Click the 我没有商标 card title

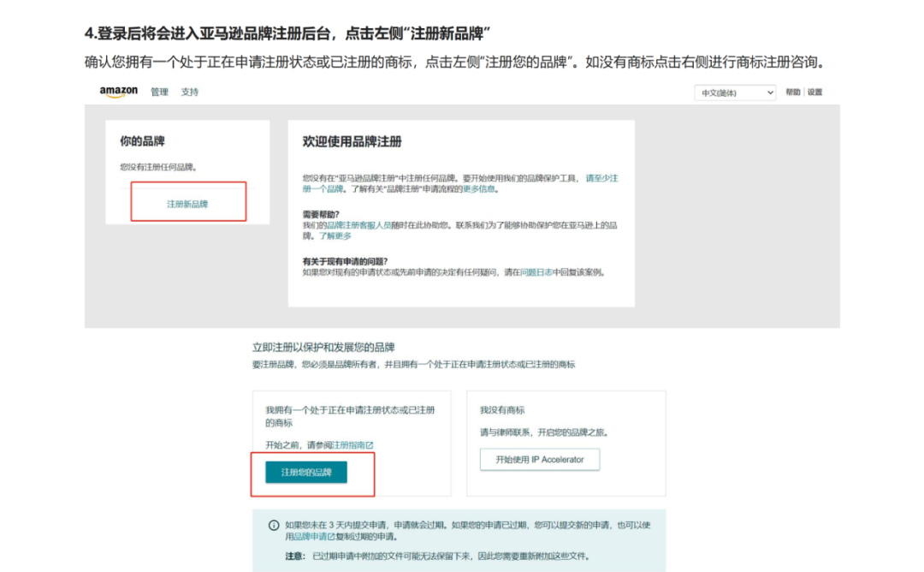[x=502, y=410]
